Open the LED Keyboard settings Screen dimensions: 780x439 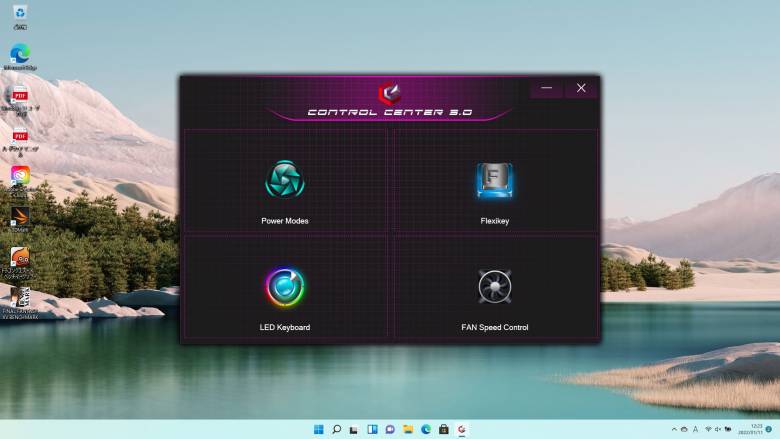click(285, 288)
